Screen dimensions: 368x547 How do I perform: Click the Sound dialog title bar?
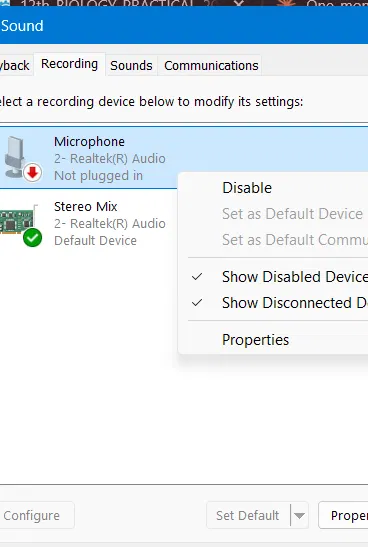tap(184, 25)
